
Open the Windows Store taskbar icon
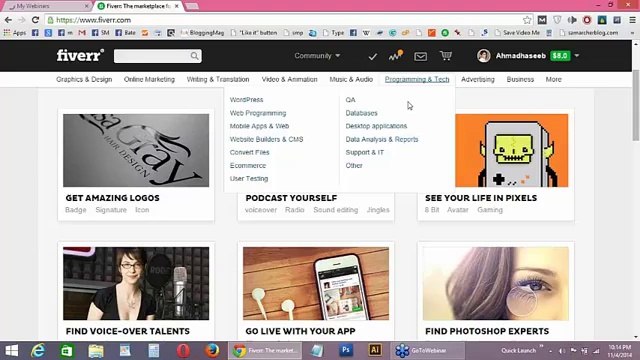point(67,350)
